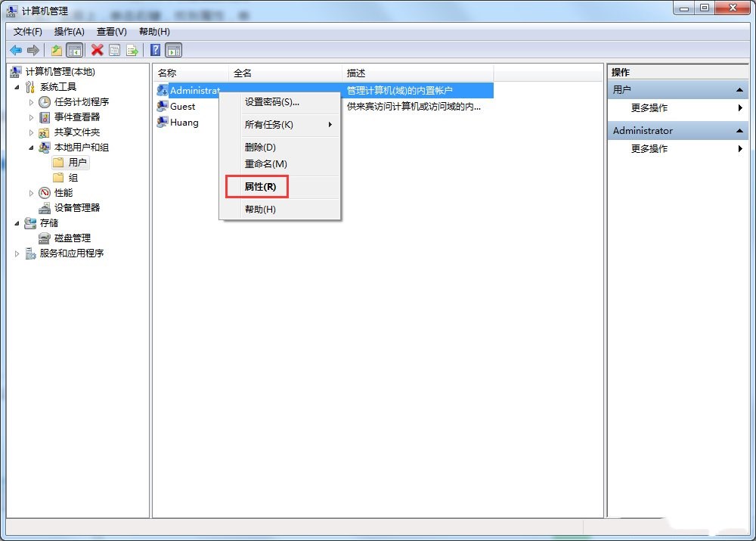The height and width of the screenshot is (541, 756).
Task: Click the Up one level folder icon
Action: (x=57, y=50)
